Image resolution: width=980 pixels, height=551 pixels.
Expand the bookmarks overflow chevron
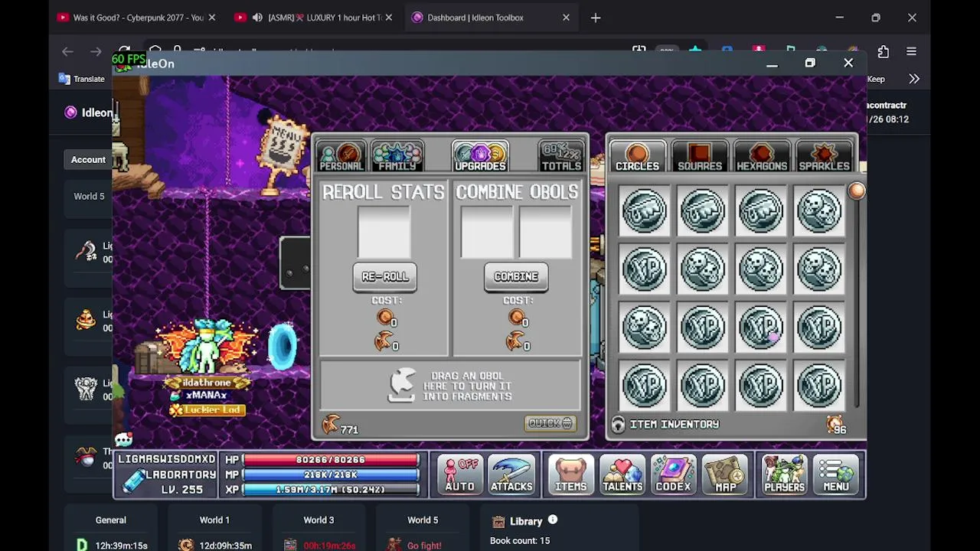click(x=914, y=79)
